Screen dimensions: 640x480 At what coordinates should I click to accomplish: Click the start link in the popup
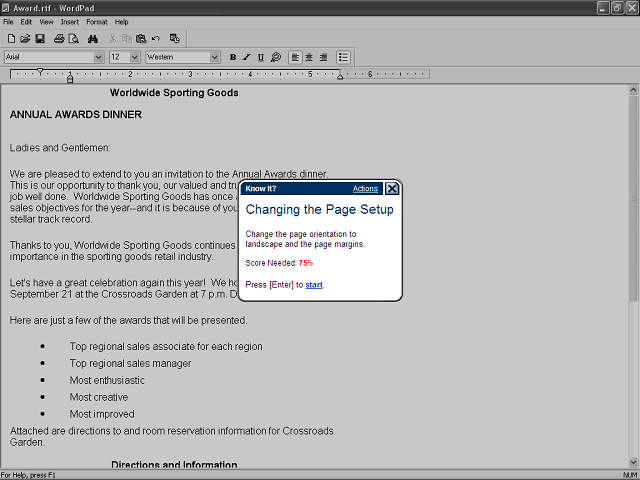point(314,285)
